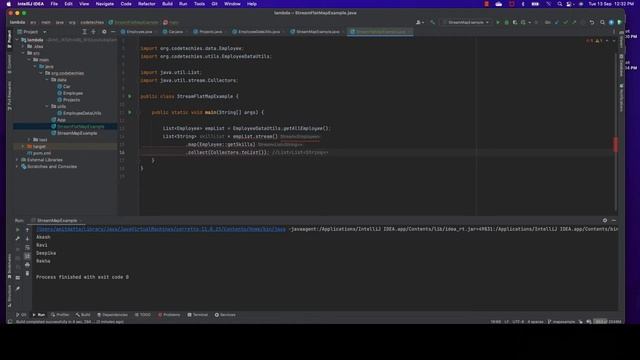Open the Services tool window button
The image size is (640, 360).
pos(225,315)
